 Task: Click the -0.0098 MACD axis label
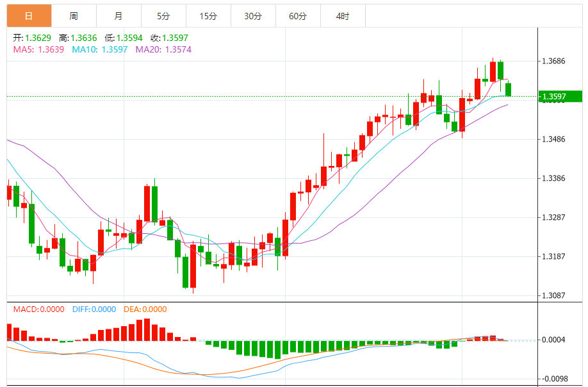[553, 379]
